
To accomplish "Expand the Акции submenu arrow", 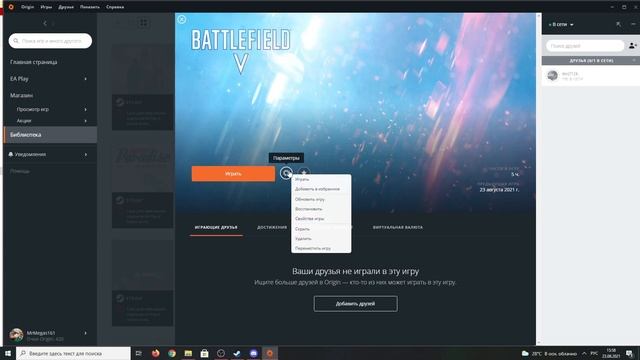I will pos(86,121).
